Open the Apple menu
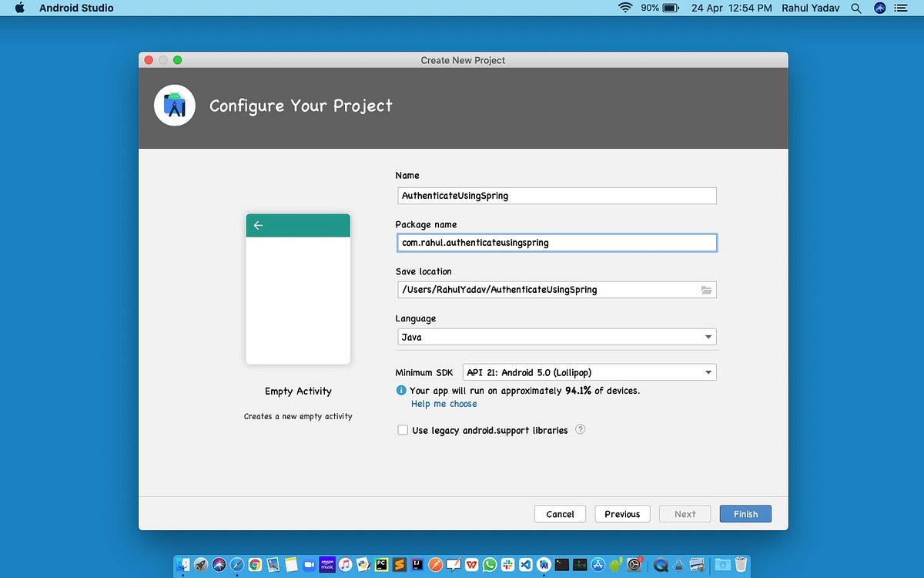 click(x=19, y=8)
